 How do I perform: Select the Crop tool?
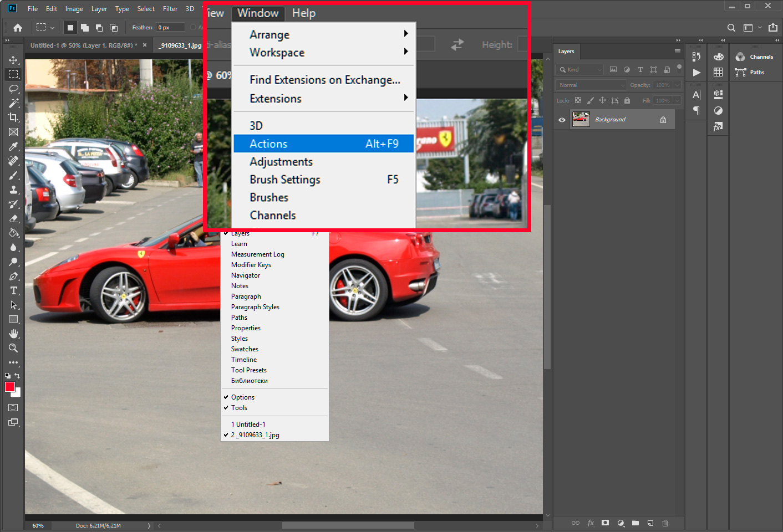(13, 117)
